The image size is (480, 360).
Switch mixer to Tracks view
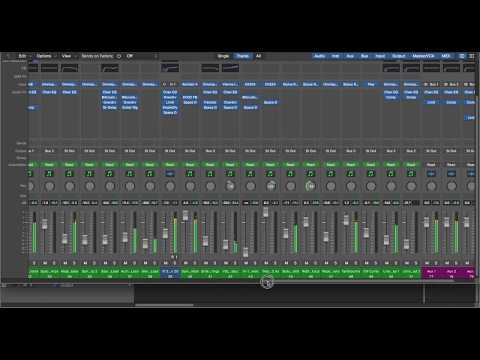243,56
